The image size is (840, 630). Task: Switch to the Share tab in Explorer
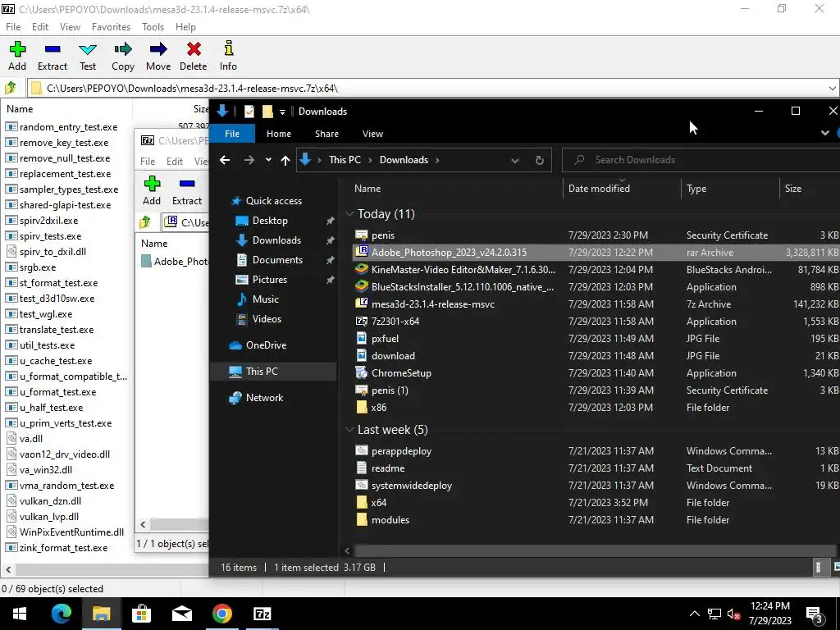click(x=326, y=134)
